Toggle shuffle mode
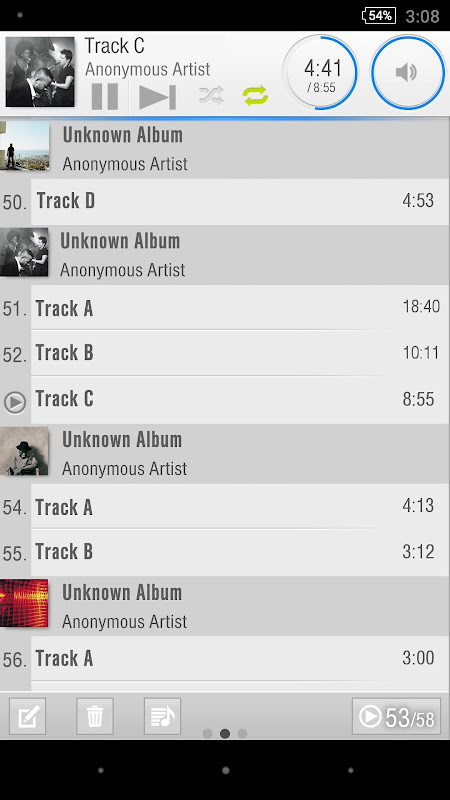Image resolution: width=450 pixels, height=800 pixels. [211, 95]
